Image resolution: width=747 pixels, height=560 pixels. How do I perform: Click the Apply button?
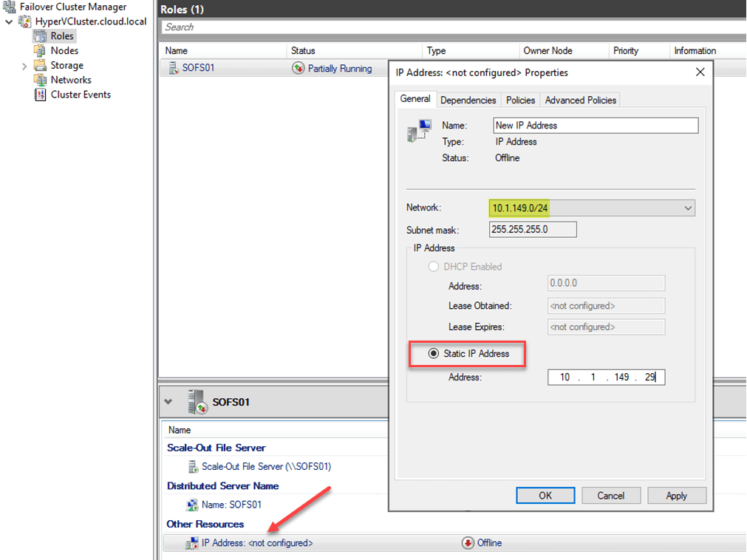[677, 496]
